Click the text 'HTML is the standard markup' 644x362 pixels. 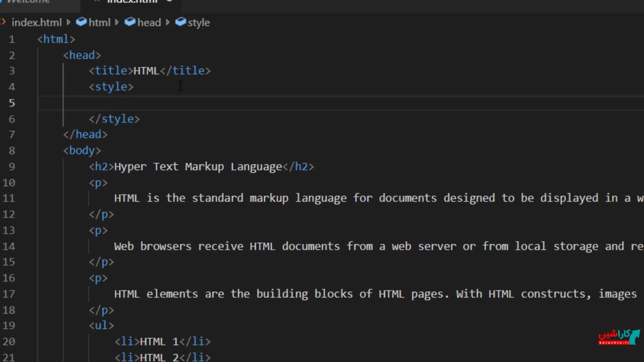point(201,198)
